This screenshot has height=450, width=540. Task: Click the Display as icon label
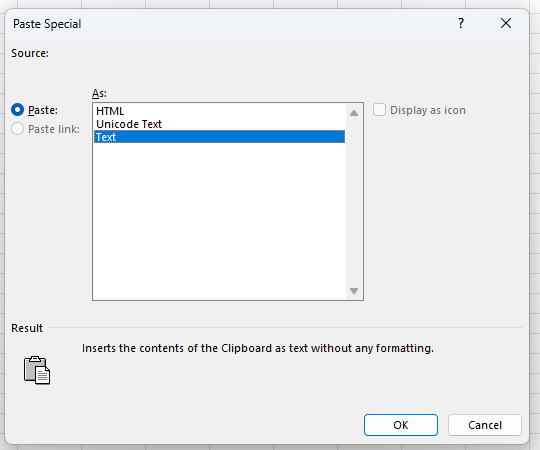pos(428,110)
